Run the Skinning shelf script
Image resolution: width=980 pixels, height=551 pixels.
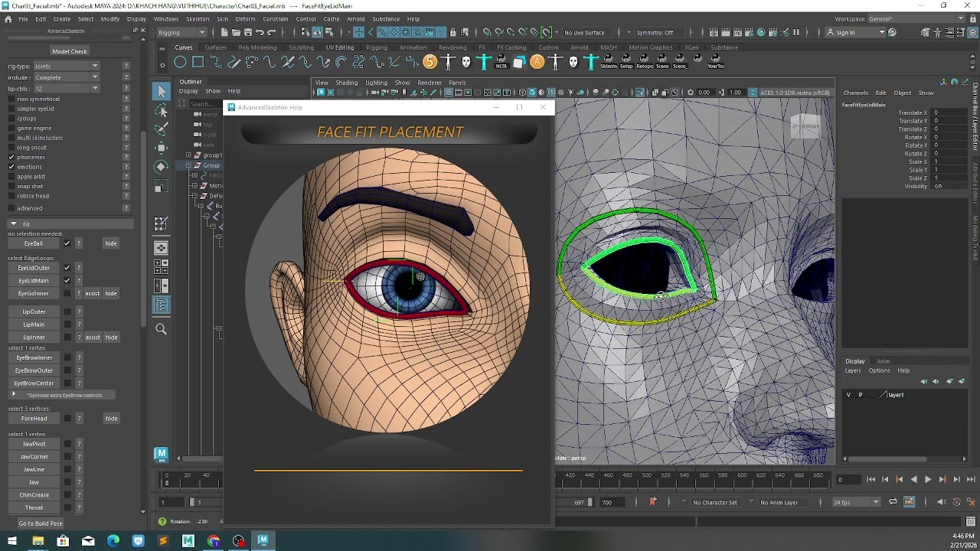609,62
